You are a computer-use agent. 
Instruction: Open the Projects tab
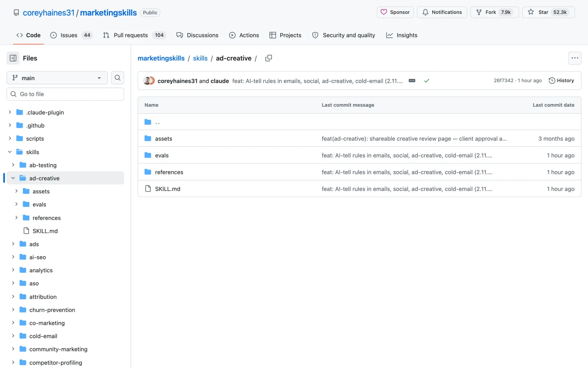pyautogui.click(x=285, y=35)
